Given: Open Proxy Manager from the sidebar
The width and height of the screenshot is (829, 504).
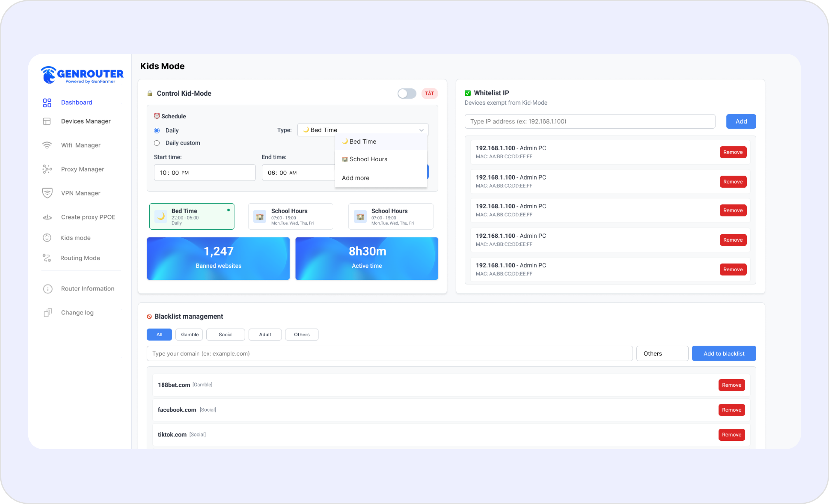Looking at the screenshot, I should (47, 169).
